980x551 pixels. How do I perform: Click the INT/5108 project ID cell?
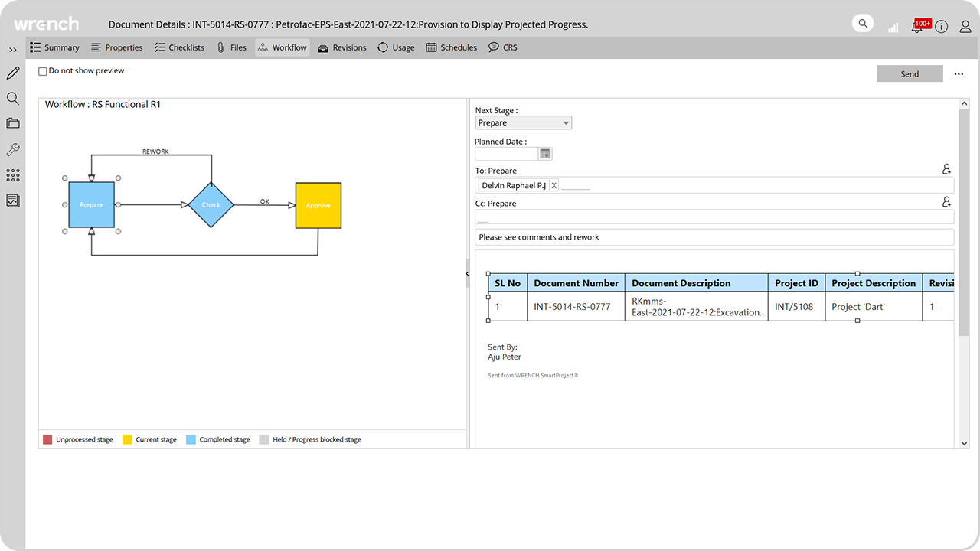(x=797, y=307)
